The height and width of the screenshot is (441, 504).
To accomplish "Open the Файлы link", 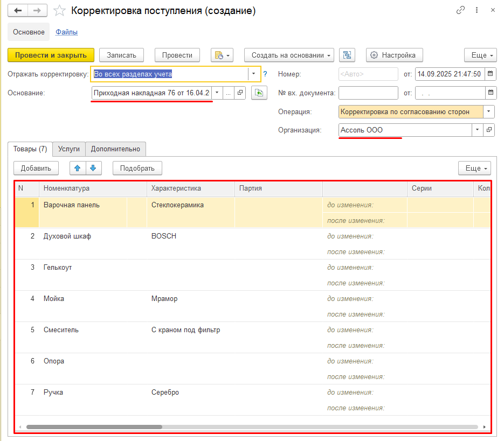I will pyautogui.click(x=66, y=32).
